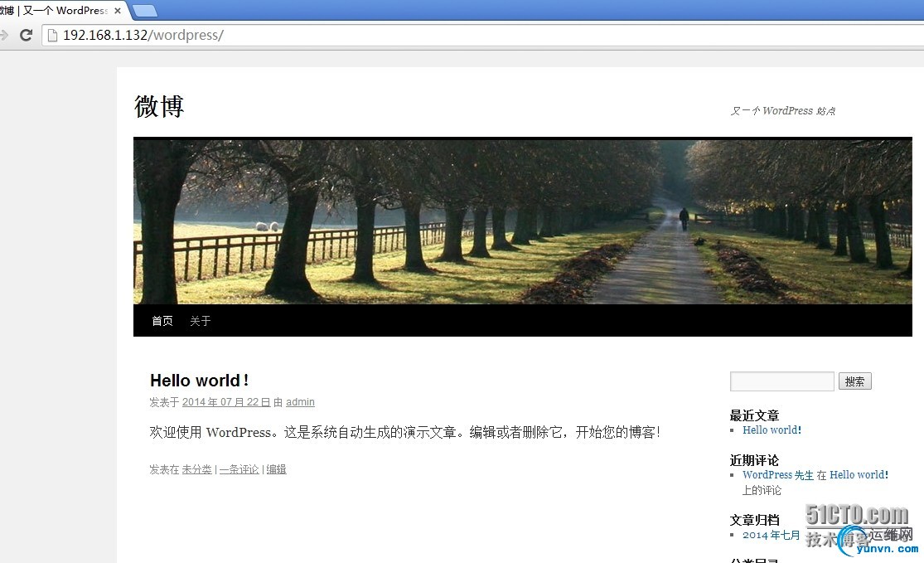The height and width of the screenshot is (563, 924).
Task: Click the 搜索 search button
Action: tap(855, 381)
